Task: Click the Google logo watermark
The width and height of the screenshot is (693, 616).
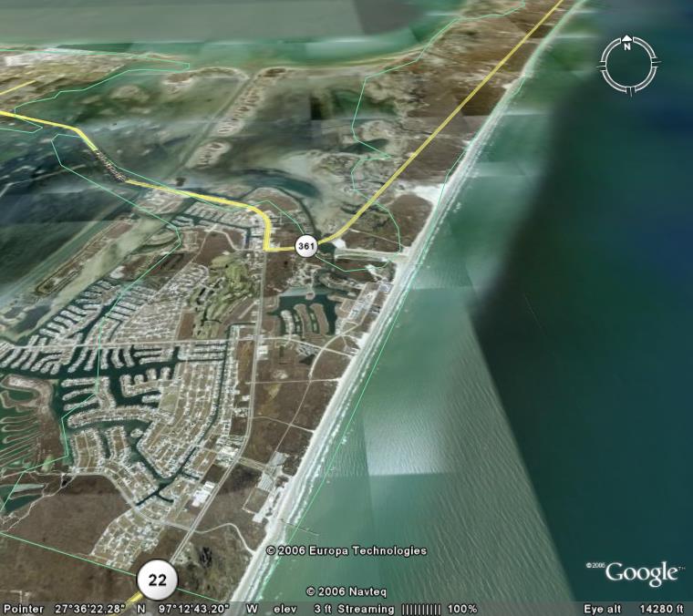Action: pyautogui.click(x=642, y=573)
